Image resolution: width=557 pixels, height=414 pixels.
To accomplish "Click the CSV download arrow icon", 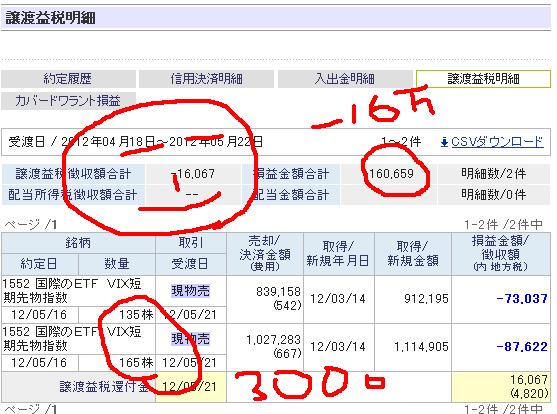I will point(444,143).
